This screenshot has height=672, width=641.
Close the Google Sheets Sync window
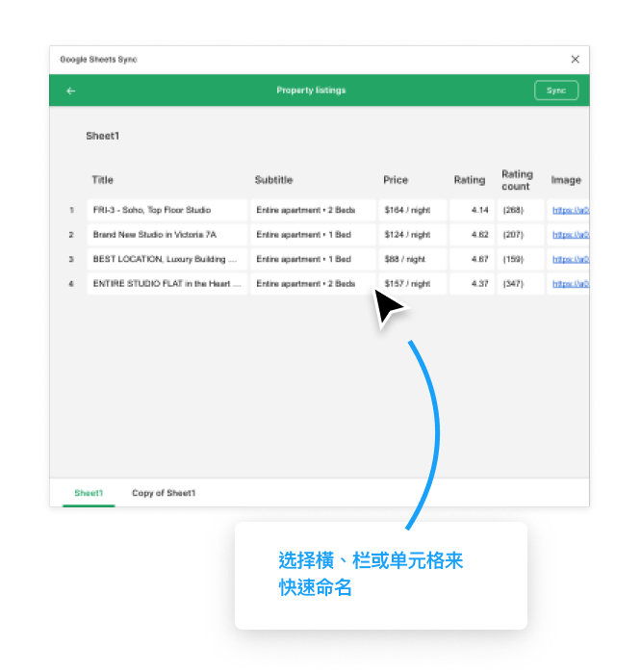575,60
